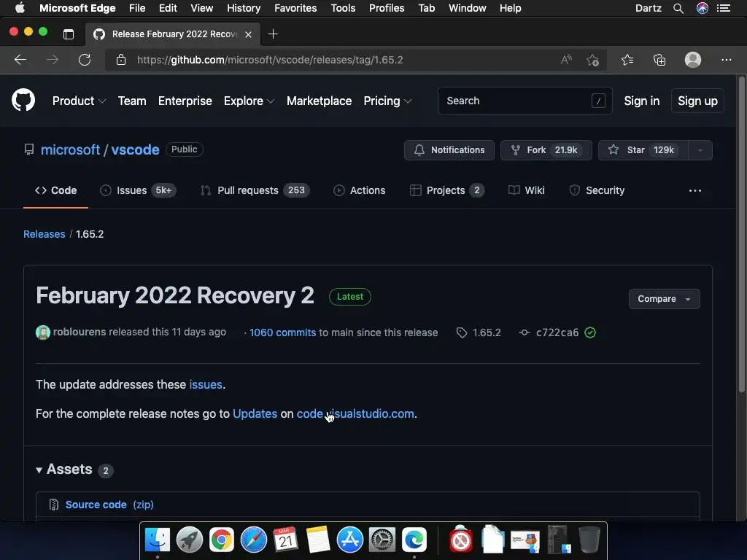Image resolution: width=747 pixels, height=560 pixels.
Task: Click roblourens avatar image
Action: (43, 332)
